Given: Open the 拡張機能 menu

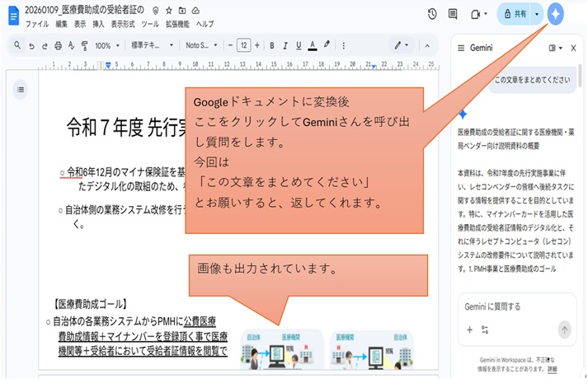Looking at the screenshot, I should coord(177,24).
